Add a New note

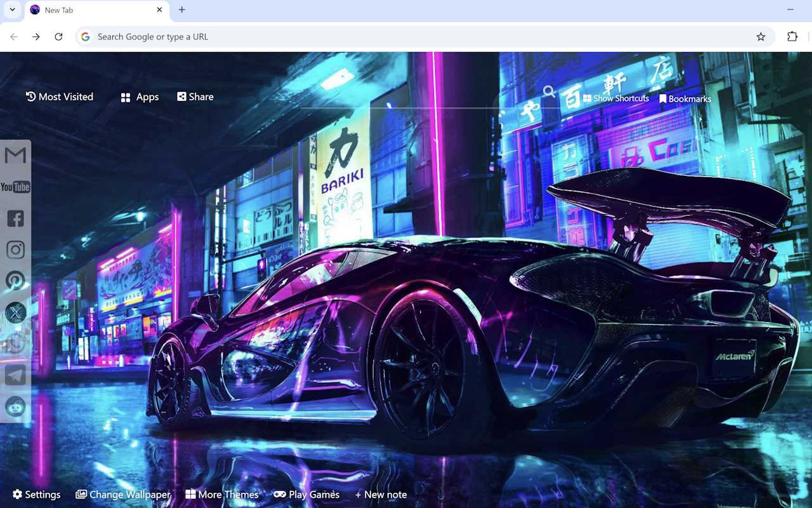pos(381,495)
